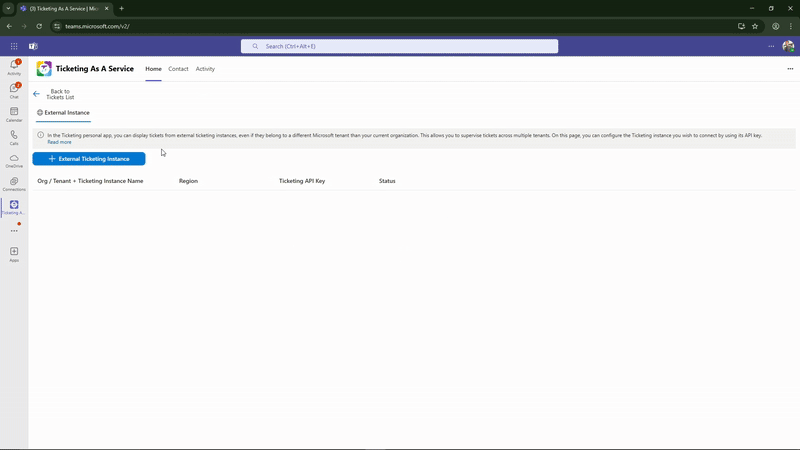View site information icon in address bar
This screenshot has height=450, width=800.
(57, 26)
